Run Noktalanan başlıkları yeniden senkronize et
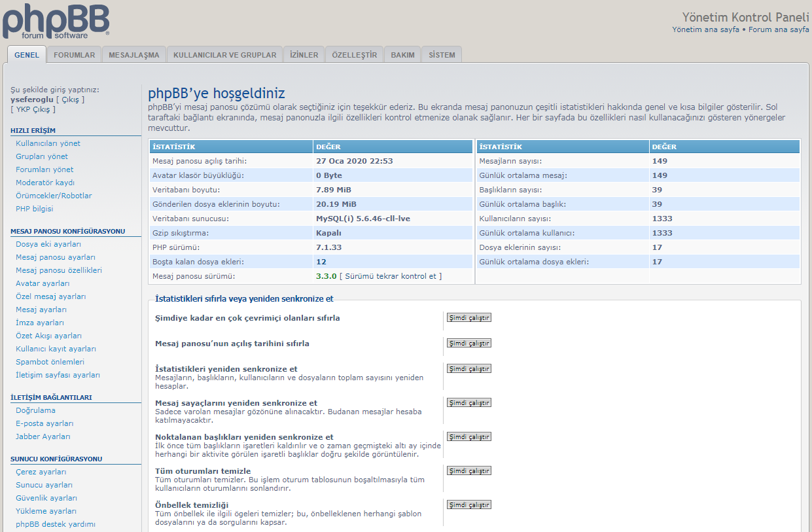This screenshot has height=532, width=812. 468,437
